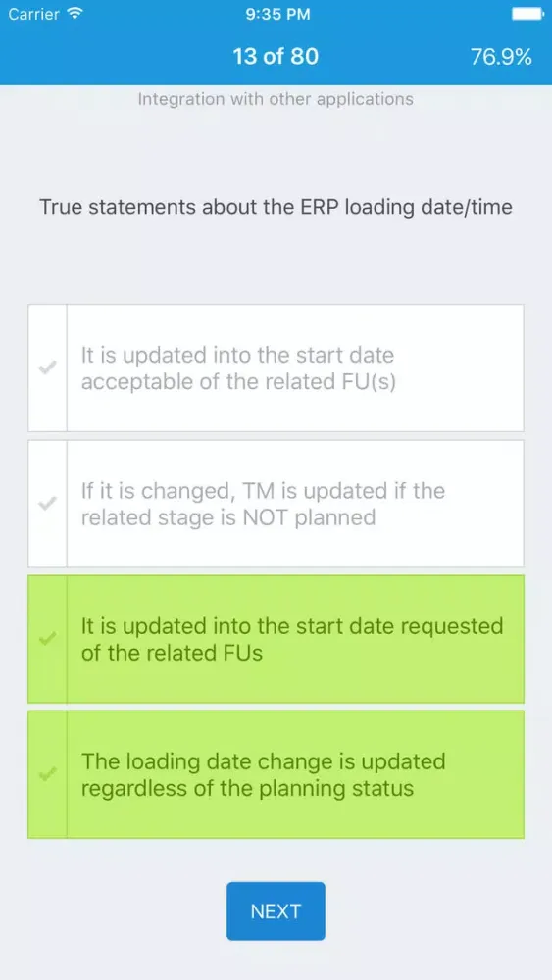Tap 'Integration with other applications' category label
The width and height of the screenshot is (552, 980).
point(276,99)
